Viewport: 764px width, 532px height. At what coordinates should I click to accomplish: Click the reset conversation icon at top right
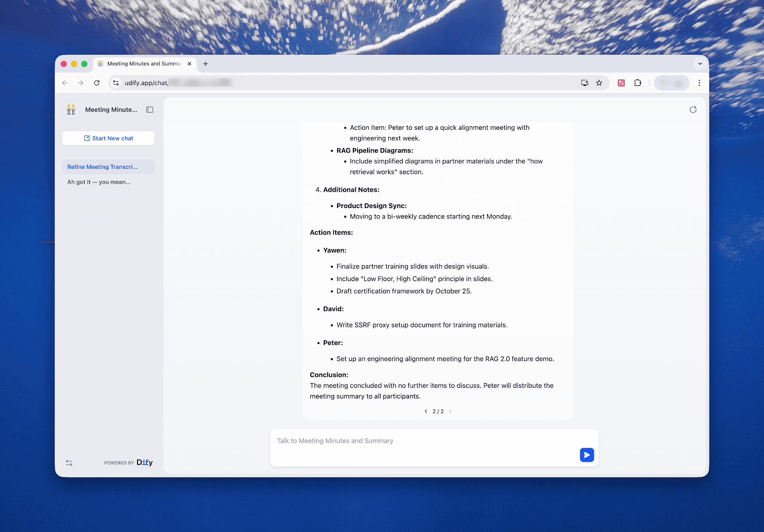click(693, 110)
